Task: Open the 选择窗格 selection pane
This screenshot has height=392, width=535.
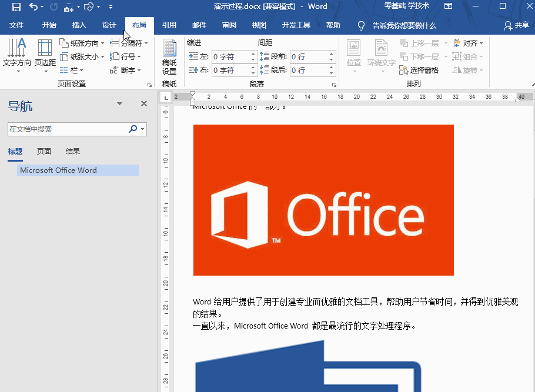Action: pos(419,71)
